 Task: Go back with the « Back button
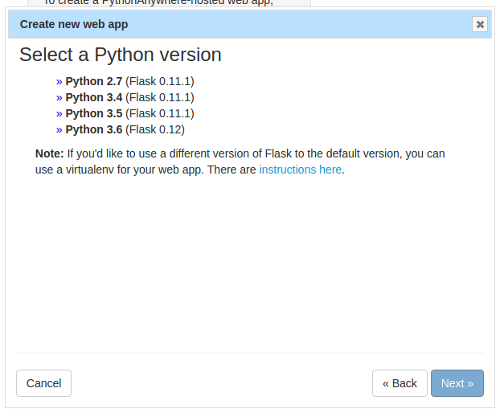pos(400,383)
